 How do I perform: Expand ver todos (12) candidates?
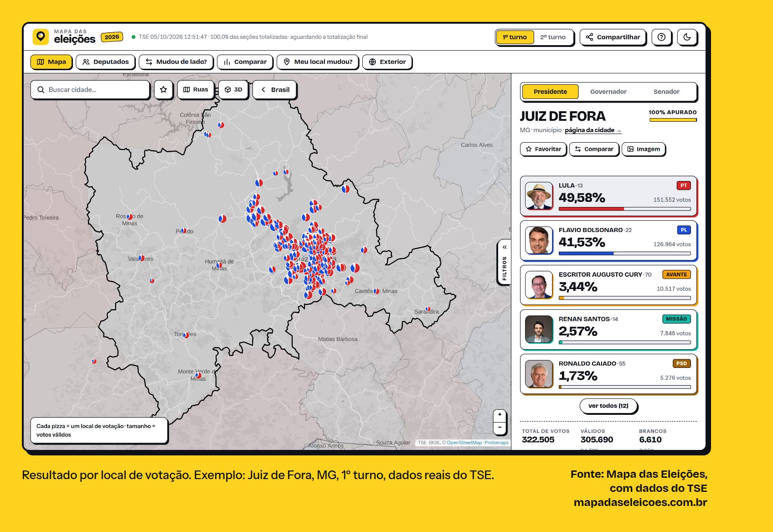(608, 406)
